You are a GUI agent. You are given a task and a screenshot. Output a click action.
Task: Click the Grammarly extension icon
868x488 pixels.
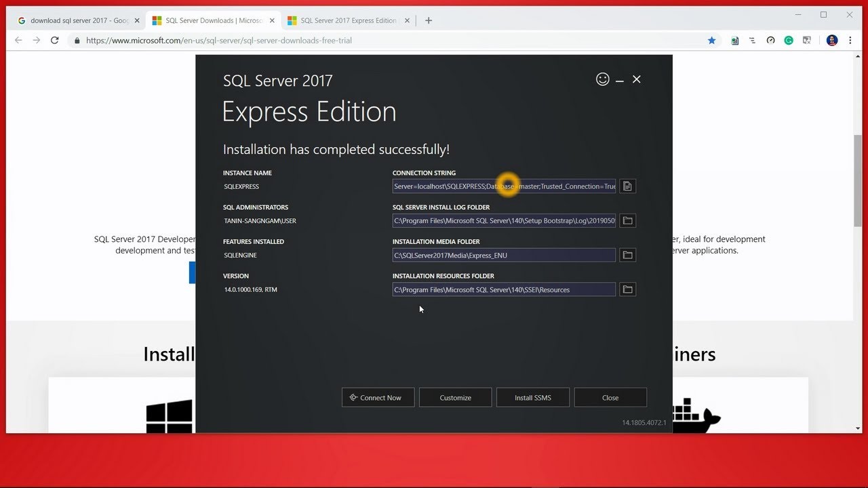789,41
